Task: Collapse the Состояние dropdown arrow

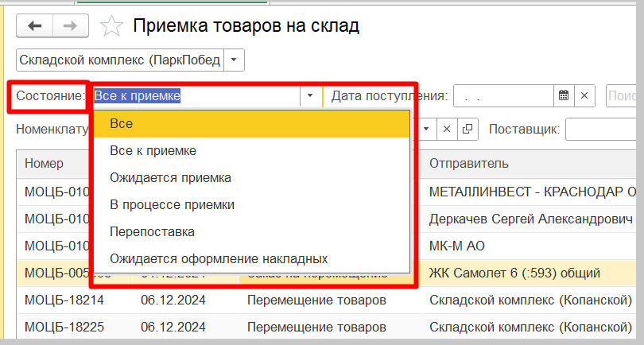Action: tap(309, 96)
